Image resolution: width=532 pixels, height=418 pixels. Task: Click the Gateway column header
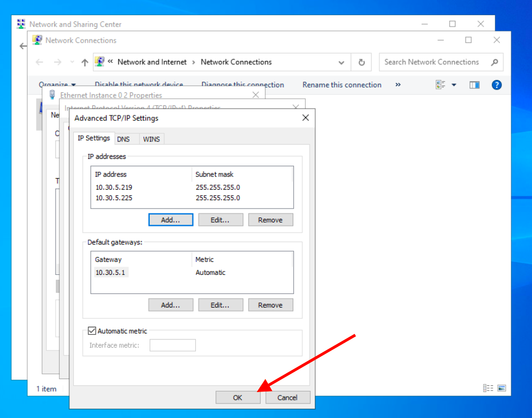[x=141, y=260]
